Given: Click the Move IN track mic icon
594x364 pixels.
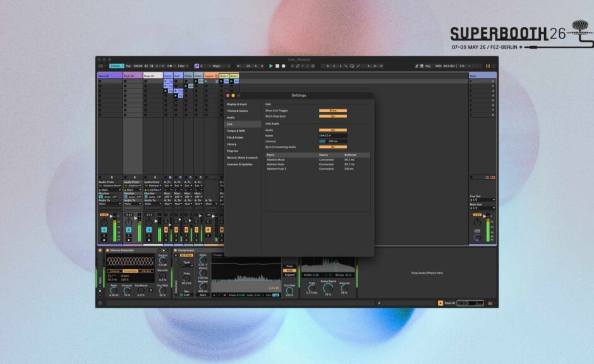Looking at the screenshot, I should [x=112, y=178].
